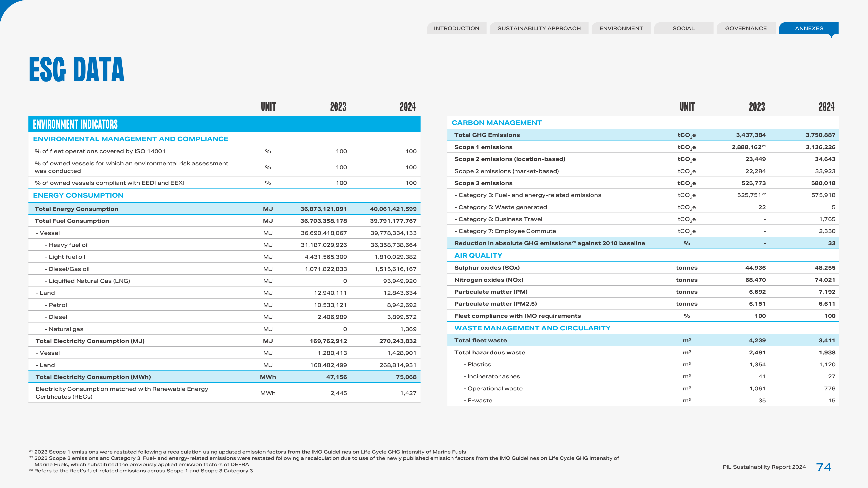Image resolution: width=868 pixels, height=488 pixels.
Task: Click Nitrogen oxides 2024 value 74,021
Action: pos(825,280)
